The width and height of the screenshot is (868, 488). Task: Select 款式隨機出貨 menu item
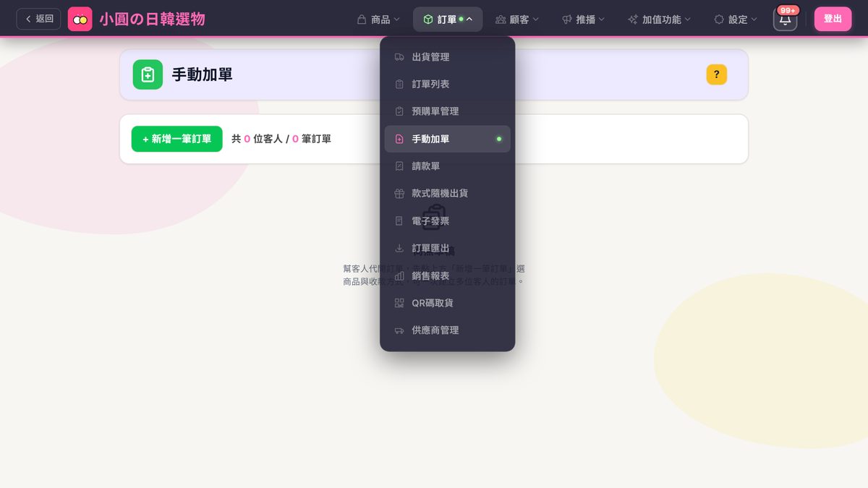(447, 194)
